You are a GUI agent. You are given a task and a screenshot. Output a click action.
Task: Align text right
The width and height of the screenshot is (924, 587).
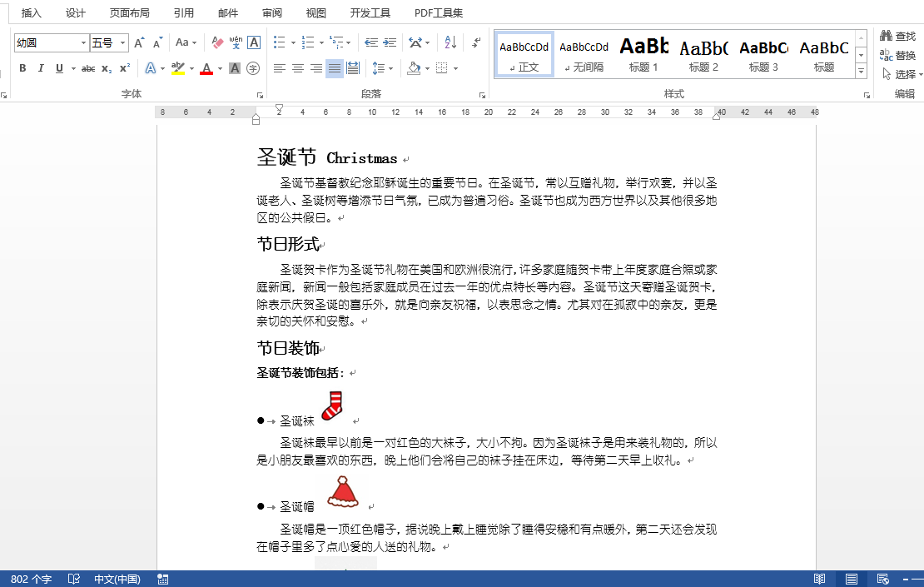pos(315,68)
